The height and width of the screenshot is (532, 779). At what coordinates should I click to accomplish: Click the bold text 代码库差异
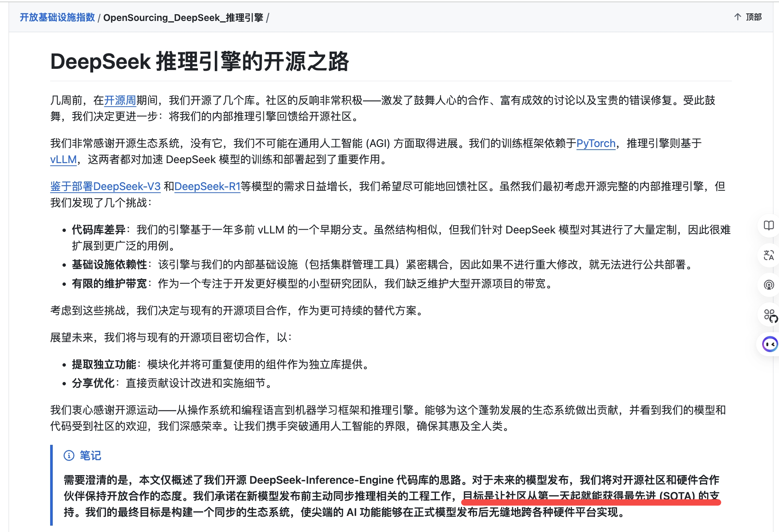99,229
